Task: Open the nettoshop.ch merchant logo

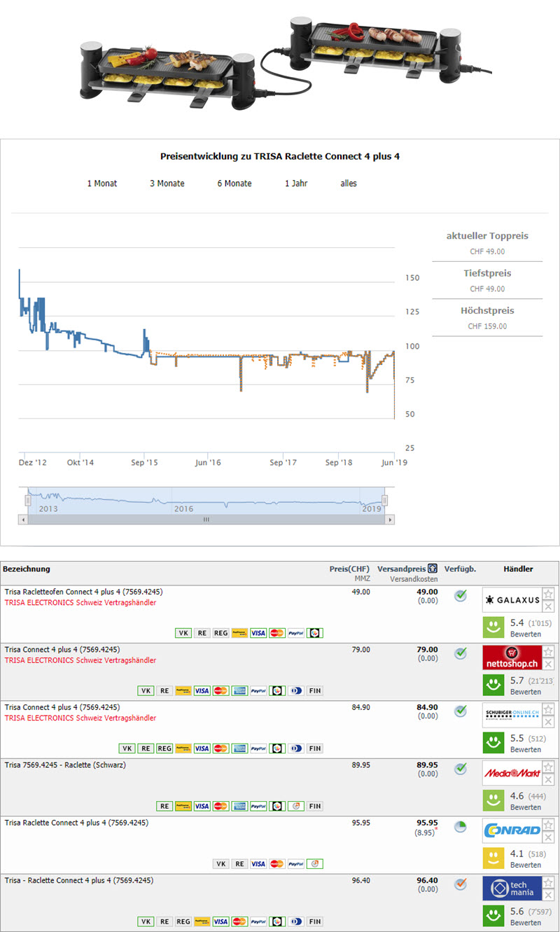Action: tap(512, 658)
